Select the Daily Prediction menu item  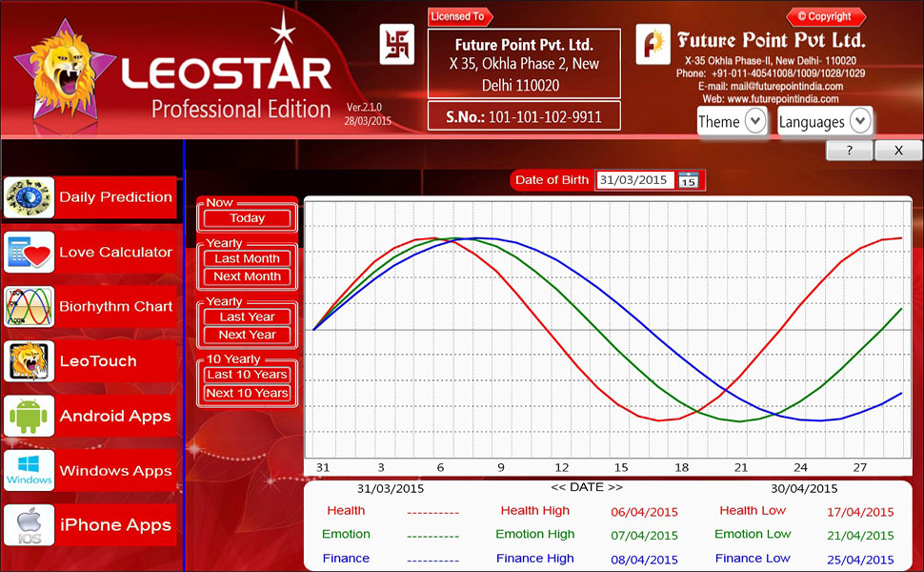(115, 197)
